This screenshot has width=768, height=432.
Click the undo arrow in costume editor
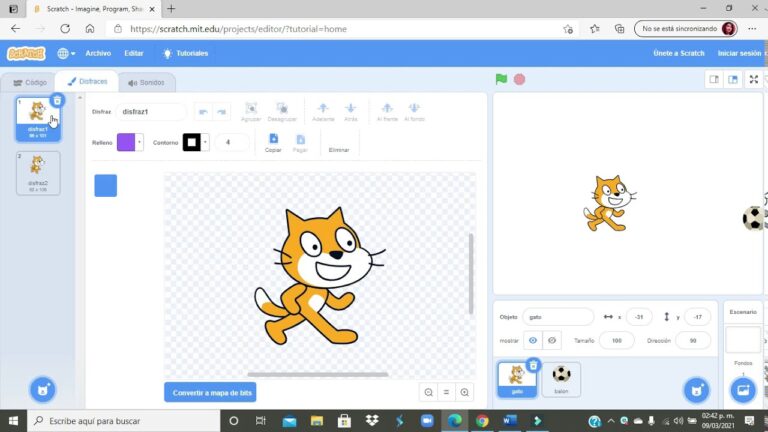(x=202, y=112)
